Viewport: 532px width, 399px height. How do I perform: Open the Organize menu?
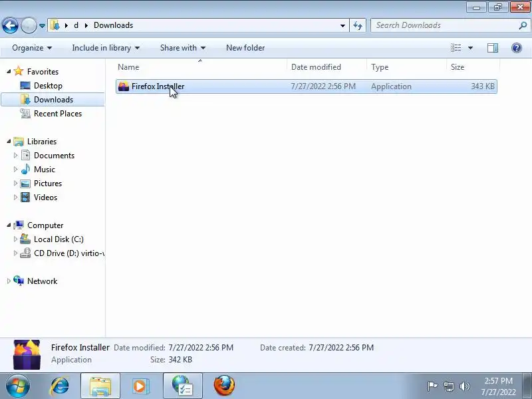[x=32, y=48]
